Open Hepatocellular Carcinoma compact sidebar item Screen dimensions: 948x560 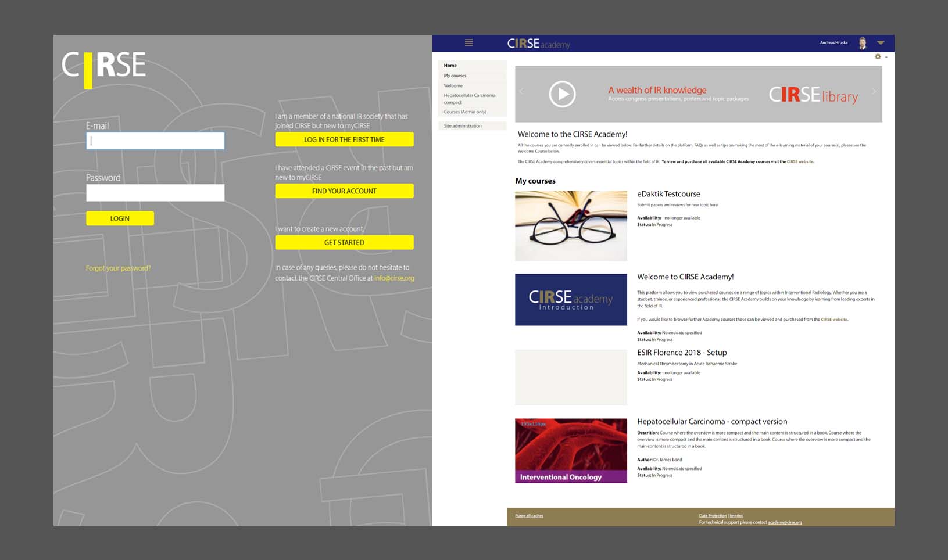click(x=470, y=99)
